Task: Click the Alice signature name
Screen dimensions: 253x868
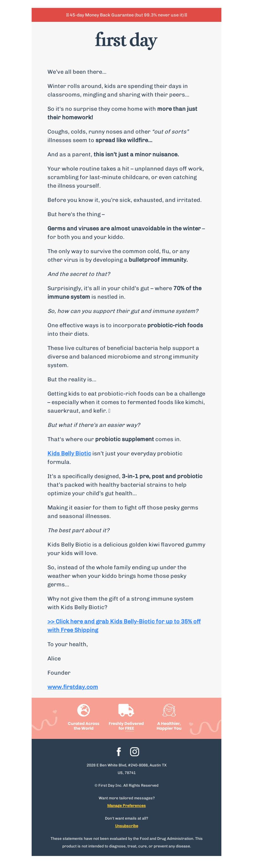Action: 54,659
